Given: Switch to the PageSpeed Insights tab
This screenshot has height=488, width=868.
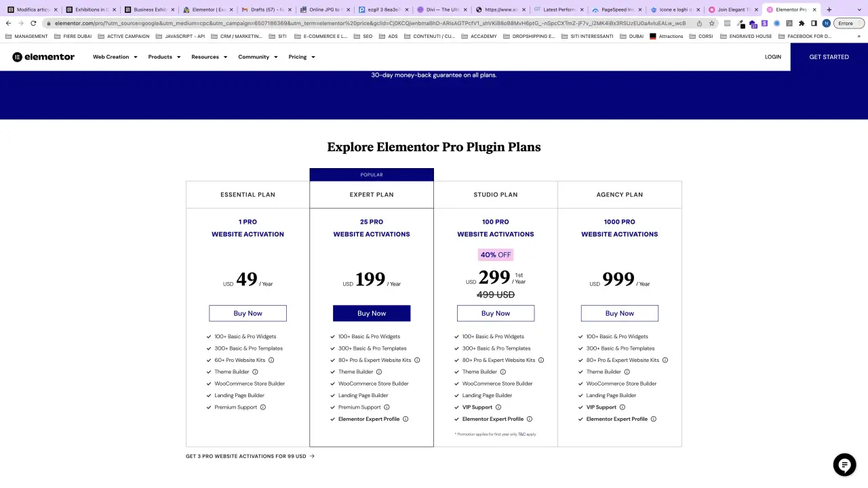Looking at the screenshot, I should point(618,9).
